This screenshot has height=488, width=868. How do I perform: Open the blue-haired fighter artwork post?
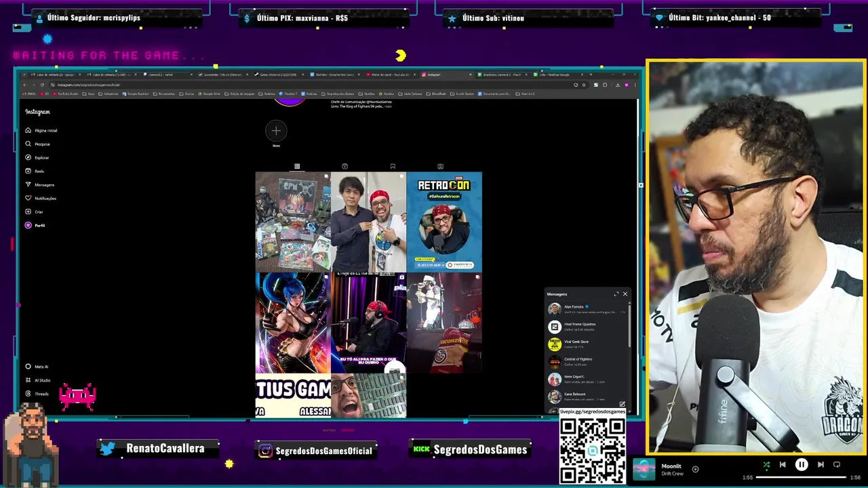click(x=293, y=323)
